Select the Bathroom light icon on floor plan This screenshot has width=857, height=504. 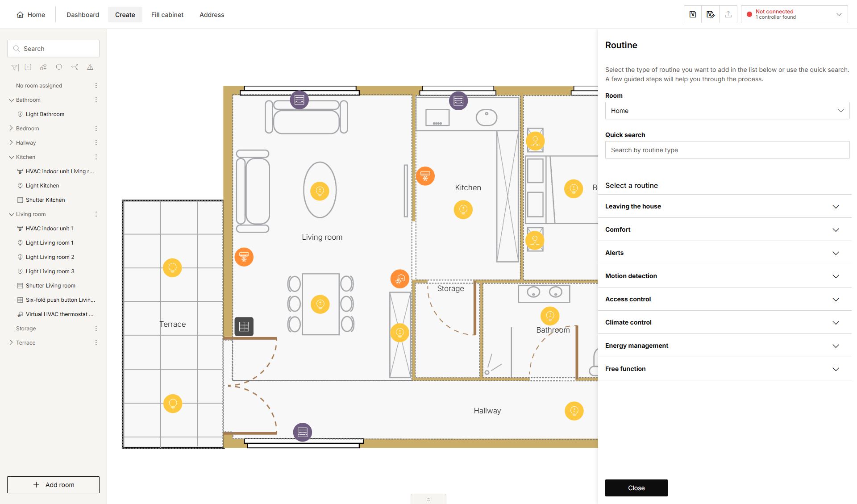coord(550,316)
